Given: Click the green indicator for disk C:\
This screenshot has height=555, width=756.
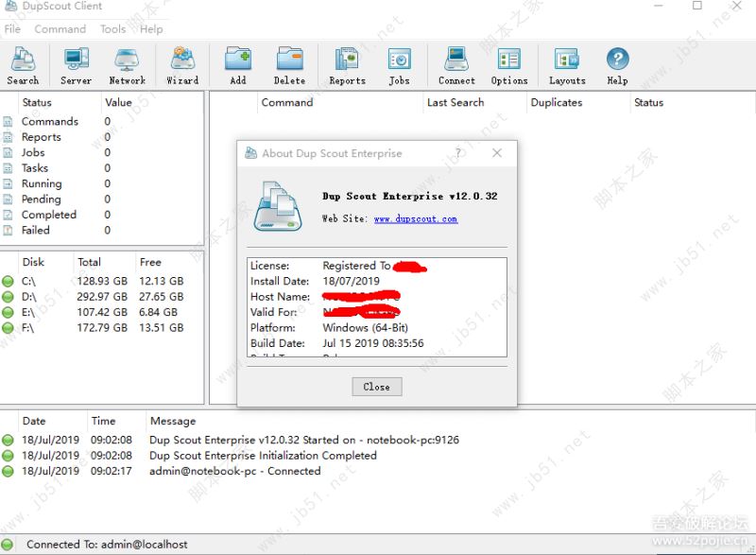Looking at the screenshot, I should coord(8,281).
